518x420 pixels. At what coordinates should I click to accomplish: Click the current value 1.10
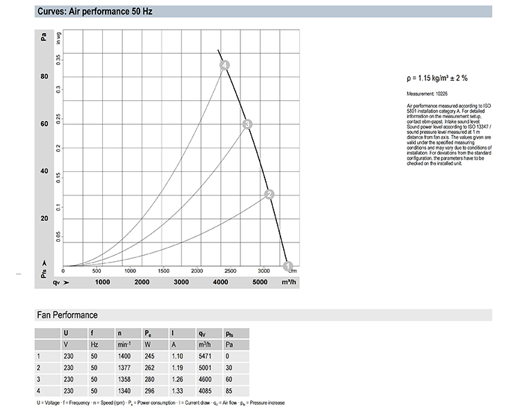click(177, 356)
